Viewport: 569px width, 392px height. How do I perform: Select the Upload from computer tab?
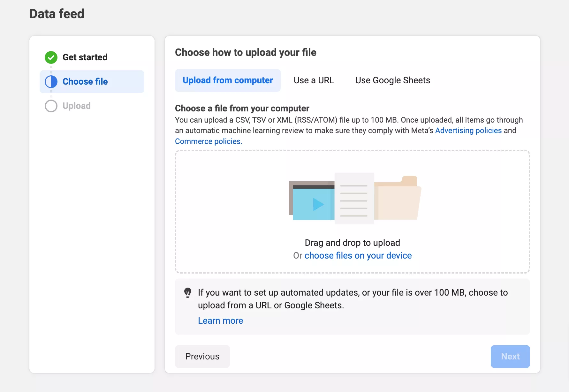(x=228, y=80)
